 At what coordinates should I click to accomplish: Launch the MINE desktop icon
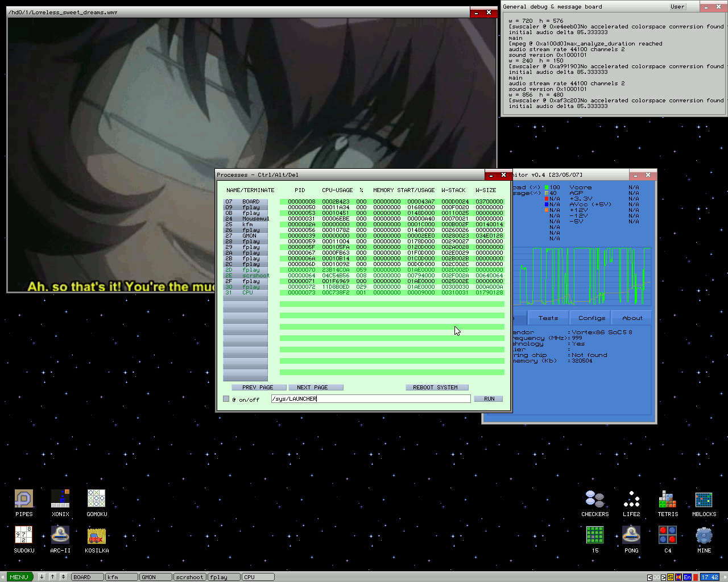coord(704,535)
